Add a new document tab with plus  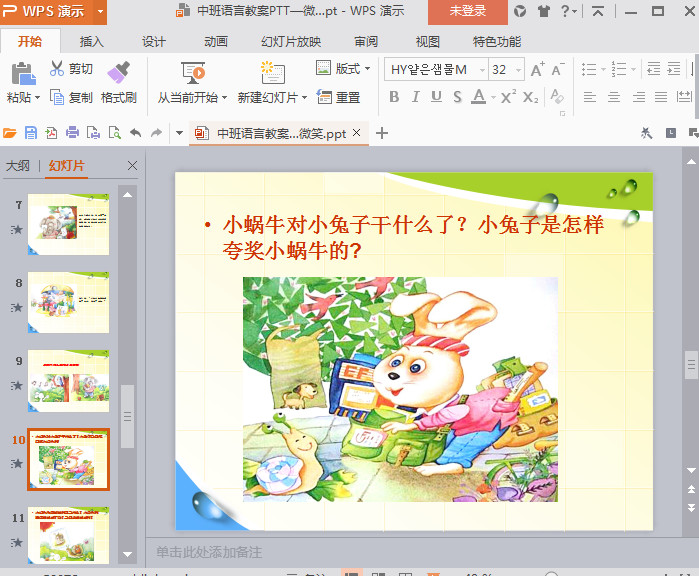click(382, 133)
